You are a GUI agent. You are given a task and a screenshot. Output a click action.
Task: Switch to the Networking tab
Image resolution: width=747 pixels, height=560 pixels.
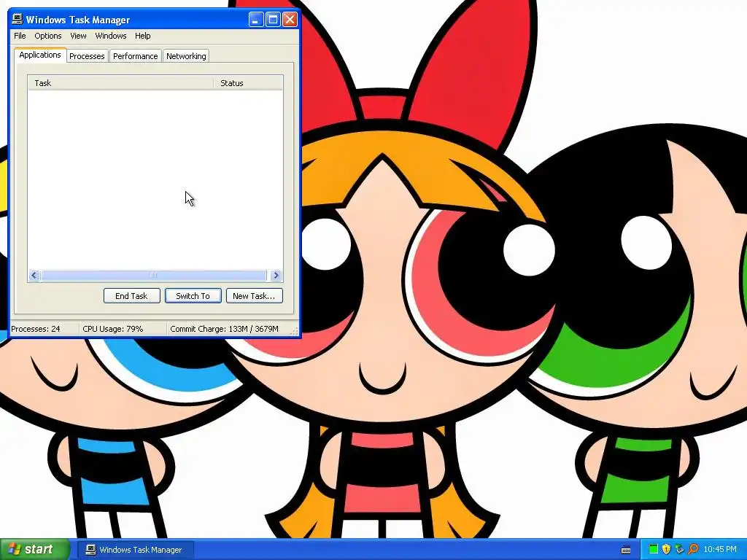(186, 55)
